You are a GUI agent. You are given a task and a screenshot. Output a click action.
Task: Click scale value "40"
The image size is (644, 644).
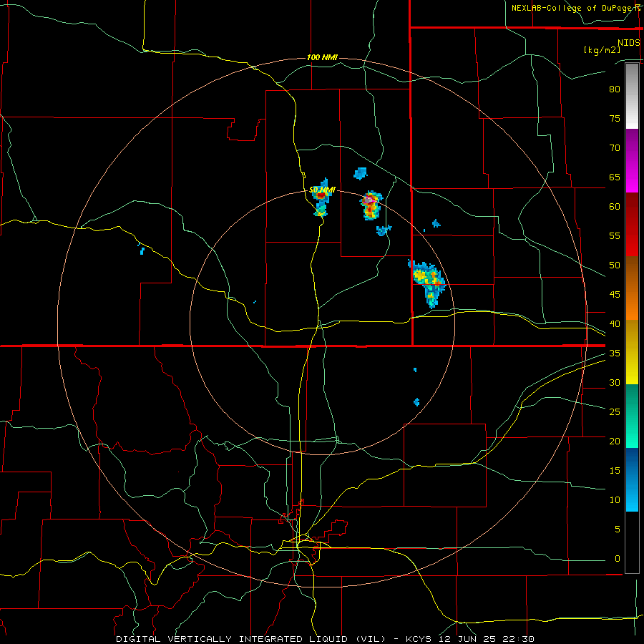tap(615, 323)
